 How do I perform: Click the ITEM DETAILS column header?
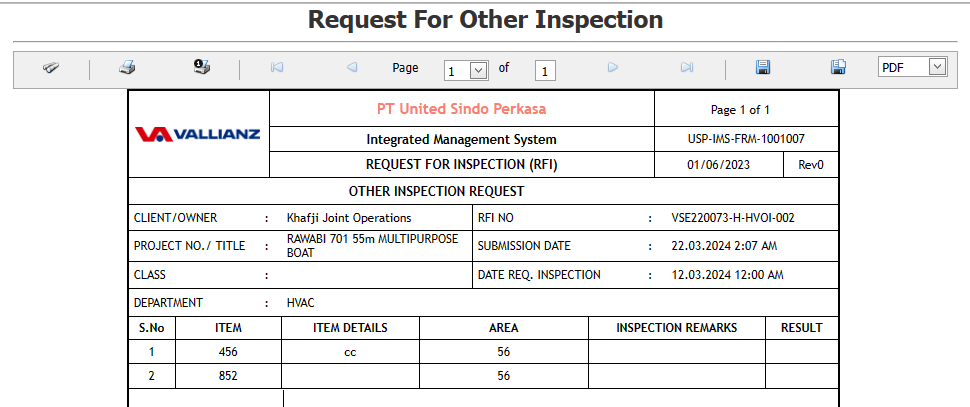tap(350, 328)
